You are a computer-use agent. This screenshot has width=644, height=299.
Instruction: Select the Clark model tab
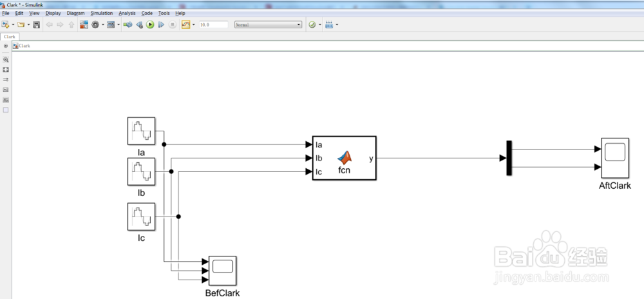coord(10,37)
